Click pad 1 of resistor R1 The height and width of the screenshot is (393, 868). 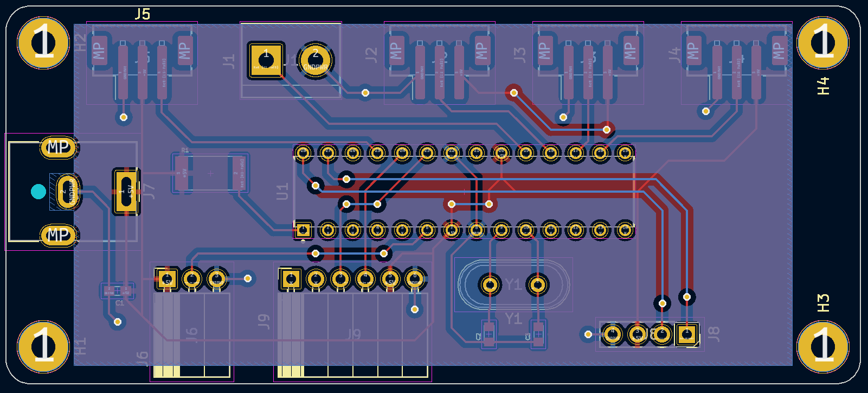pos(182,173)
